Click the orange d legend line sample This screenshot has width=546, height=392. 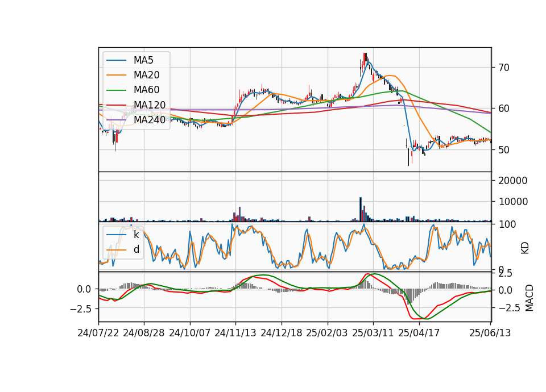tap(116, 249)
